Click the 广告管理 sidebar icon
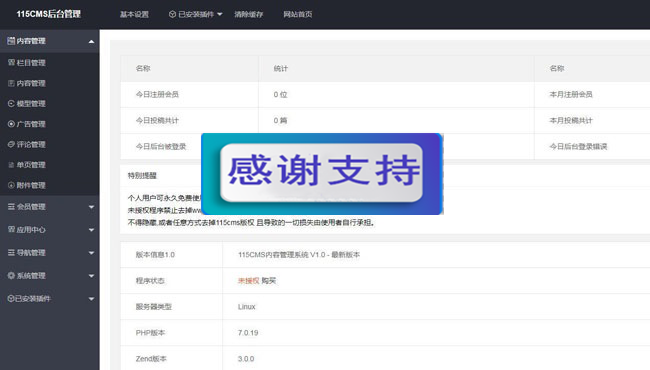 (12, 124)
